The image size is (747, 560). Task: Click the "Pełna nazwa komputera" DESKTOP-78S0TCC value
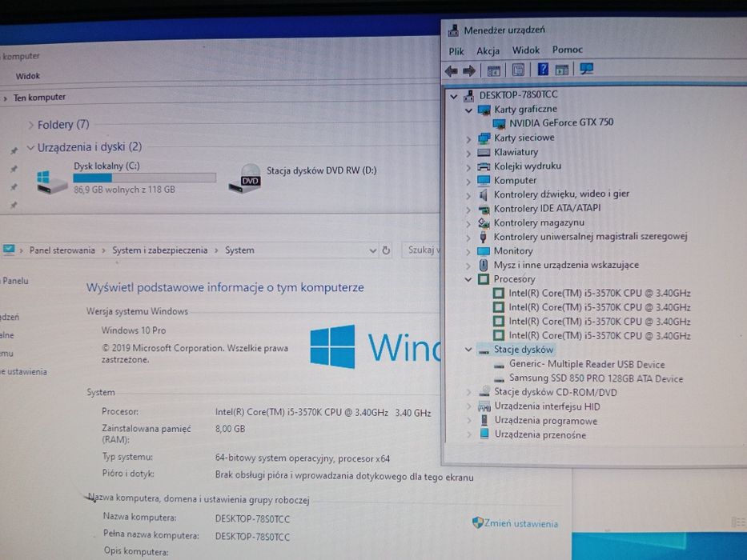(x=252, y=537)
